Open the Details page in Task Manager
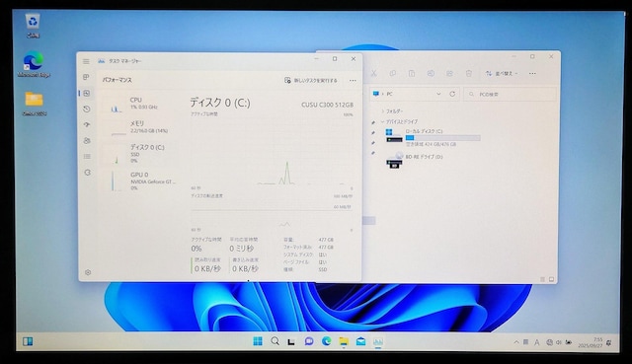 pos(87,156)
